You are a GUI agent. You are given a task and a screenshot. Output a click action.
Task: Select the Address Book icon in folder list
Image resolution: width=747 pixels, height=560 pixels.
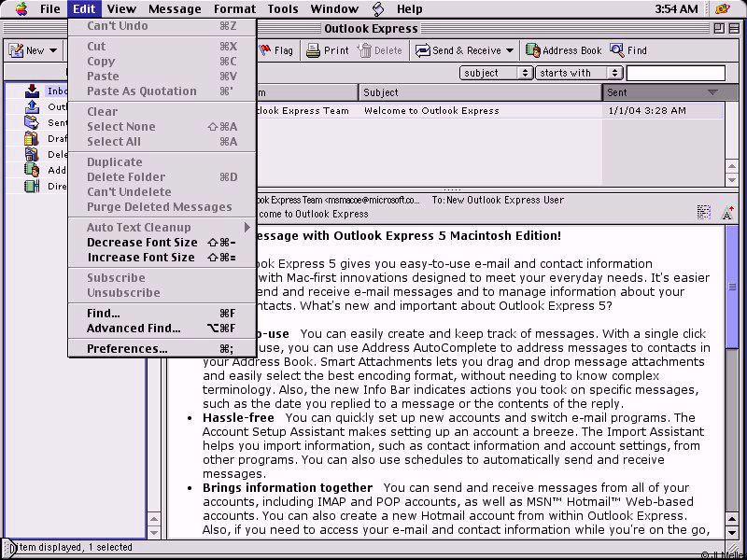(x=32, y=170)
